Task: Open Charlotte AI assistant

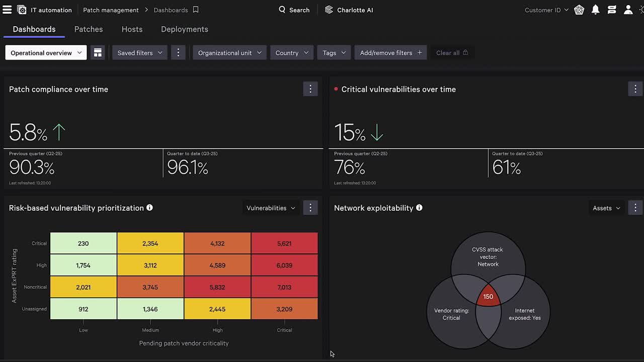Action: 349,10
